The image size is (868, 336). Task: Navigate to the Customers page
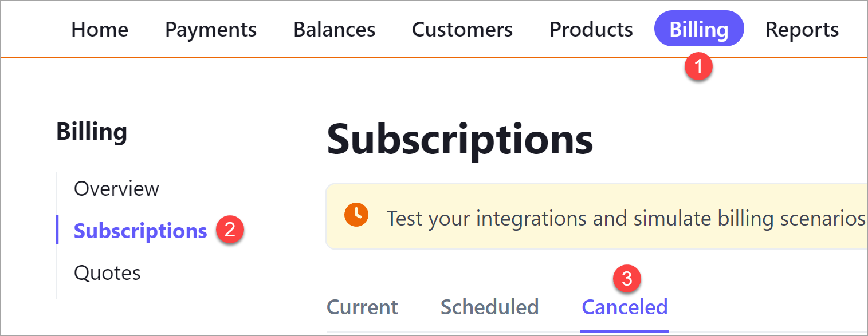coord(462,29)
